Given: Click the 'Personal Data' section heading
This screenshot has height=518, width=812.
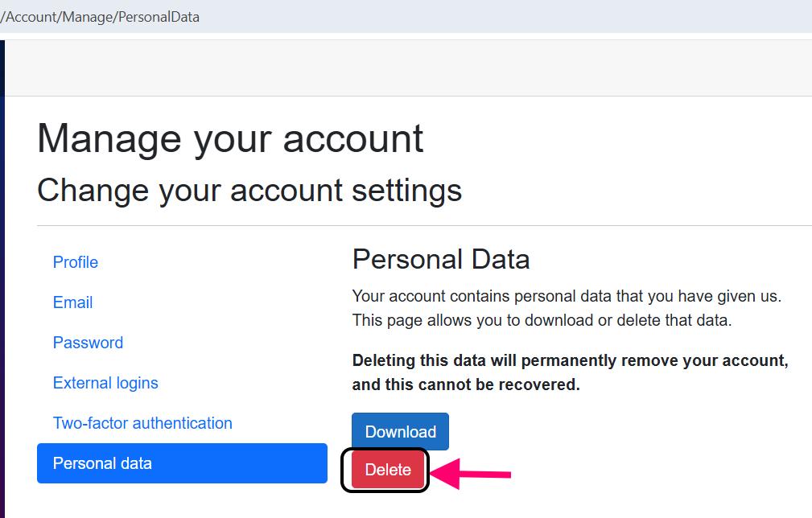Looking at the screenshot, I should point(441,259).
